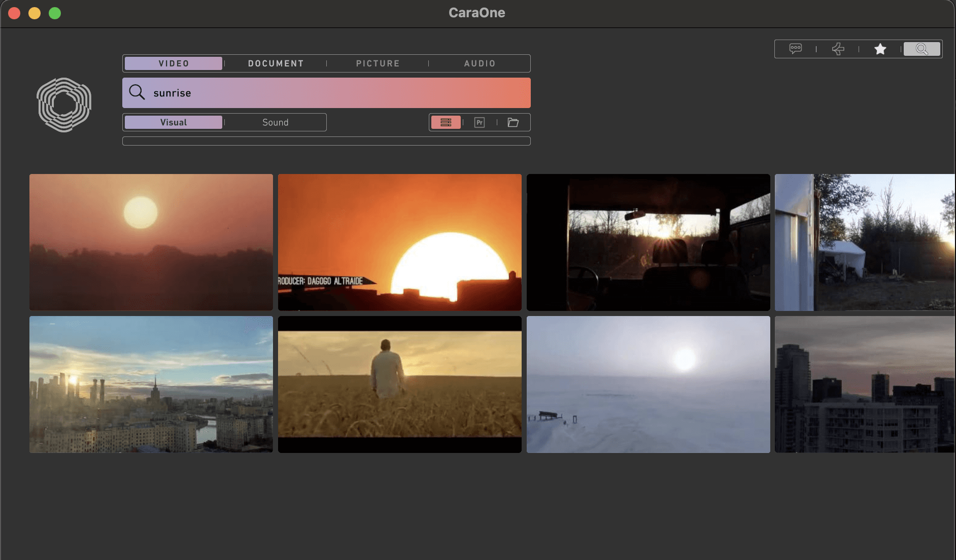The image size is (956, 560).
Task: Select the magnifier search mode icon
Action: coord(921,49)
